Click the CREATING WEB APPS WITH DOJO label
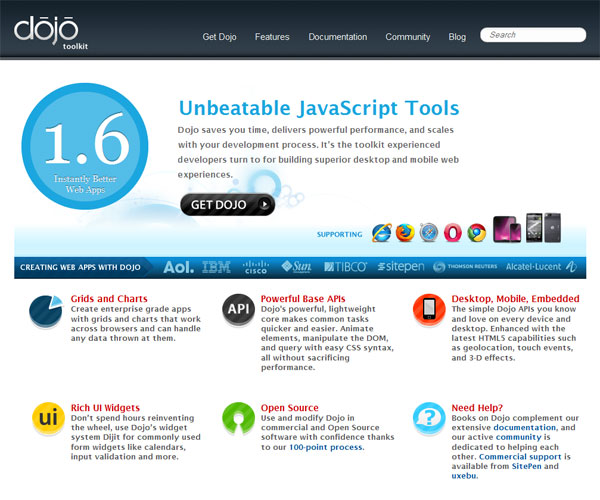Image resolution: width=600 pixels, height=500 pixels. tap(80, 267)
